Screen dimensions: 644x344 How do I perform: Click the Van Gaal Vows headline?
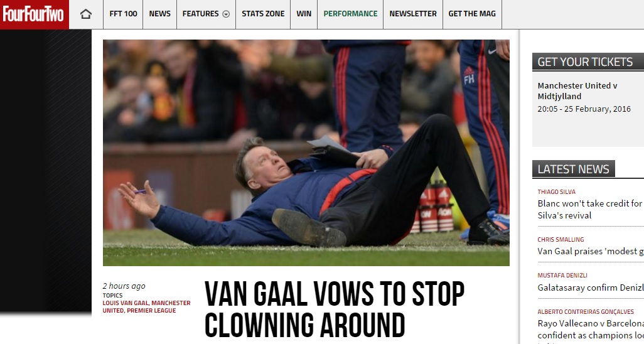click(x=335, y=309)
